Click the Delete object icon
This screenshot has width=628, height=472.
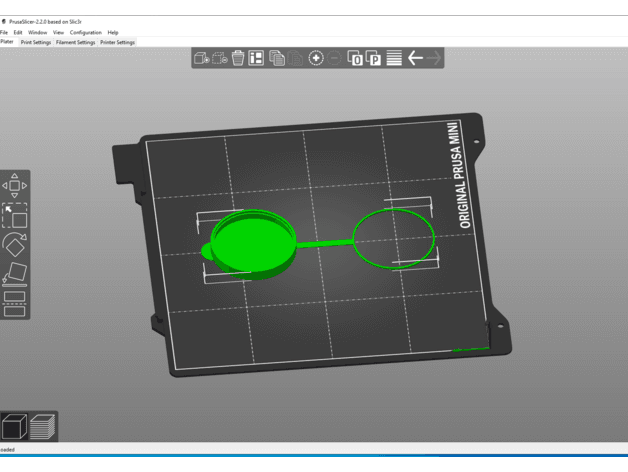[220, 58]
